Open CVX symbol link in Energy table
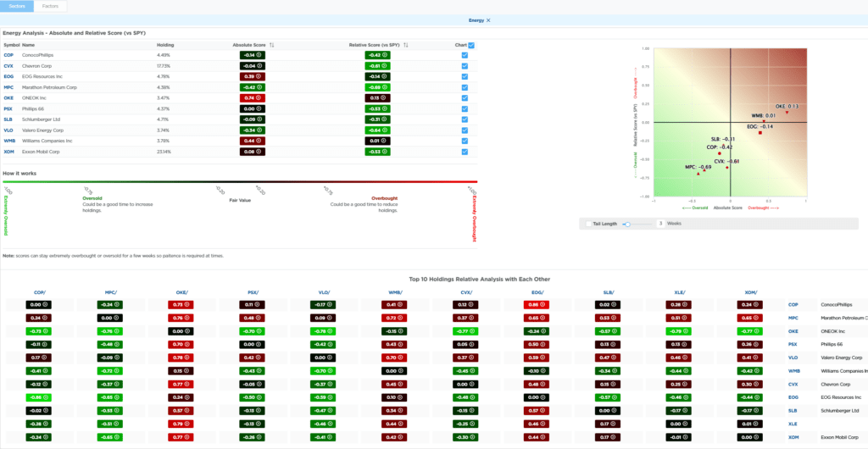This screenshot has height=449, width=868. [x=8, y=66]
